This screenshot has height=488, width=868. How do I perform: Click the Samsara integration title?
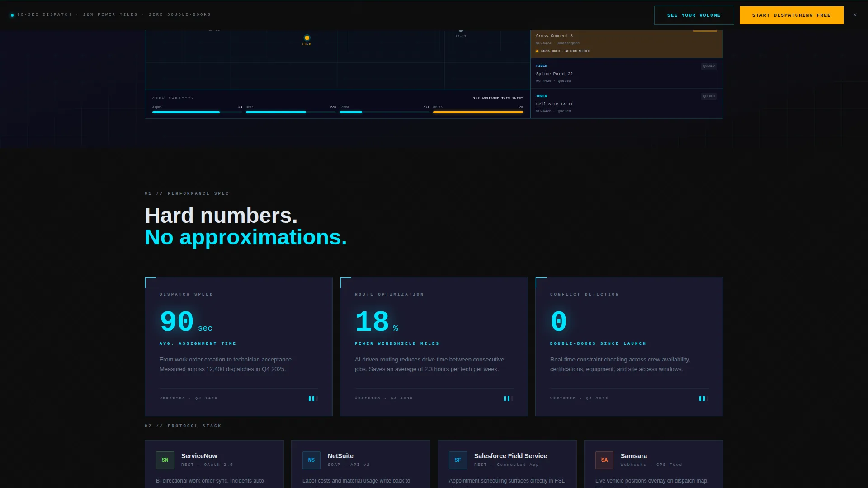coord(633,456)
